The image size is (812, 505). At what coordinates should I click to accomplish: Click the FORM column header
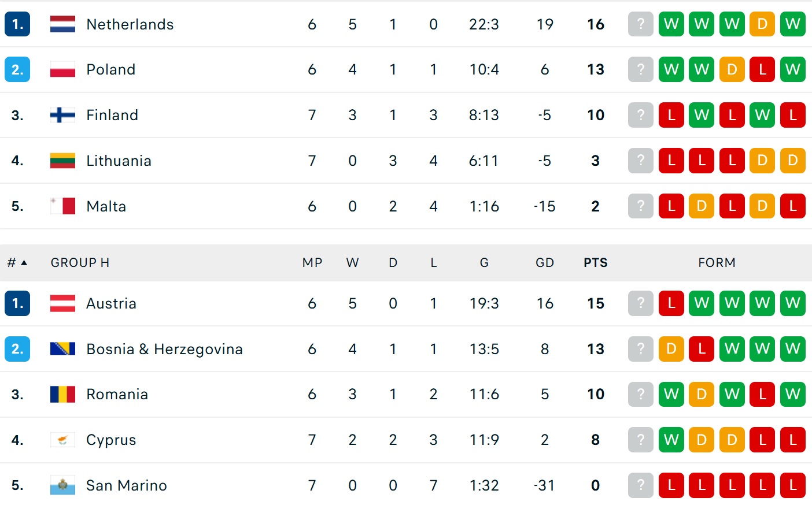tap(717, 263)
